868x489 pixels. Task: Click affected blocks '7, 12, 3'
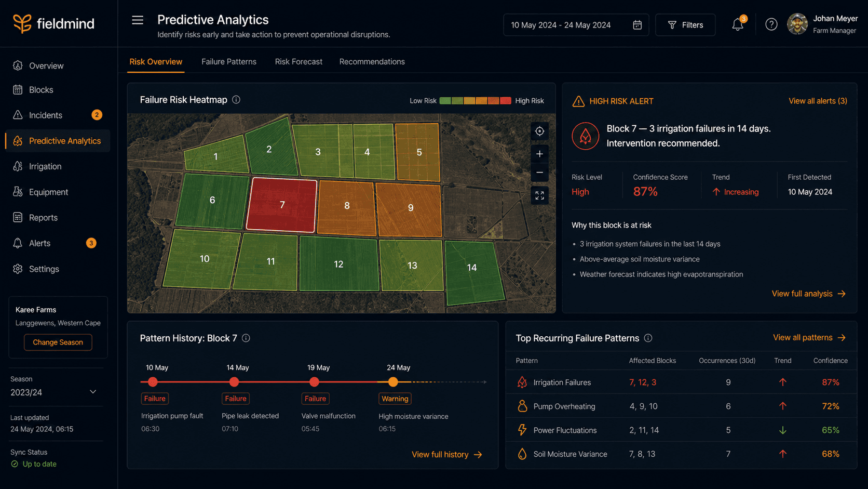[x=643, y=382]
